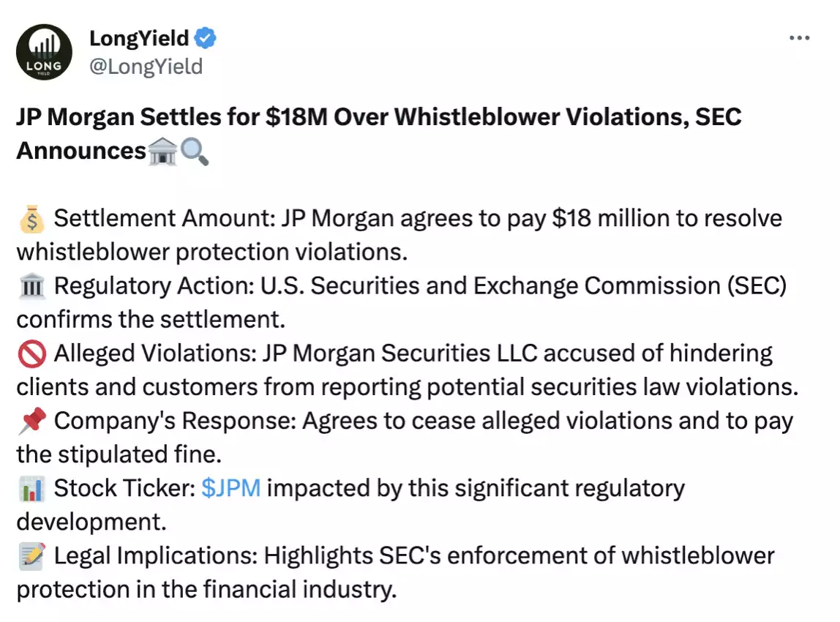Click the bank emoji after Announces
The width and height of the screenshot is (840, 622).
pyautogui.click(x=162, y=151)
